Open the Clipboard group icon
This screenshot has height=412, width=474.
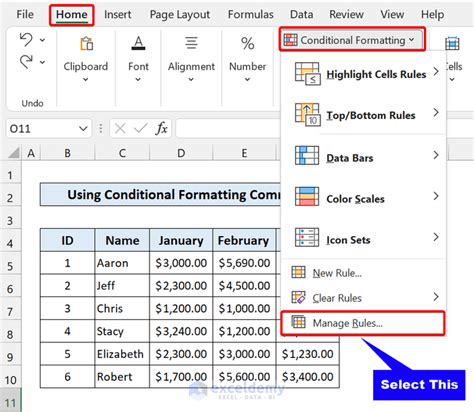tap(86, 43)
